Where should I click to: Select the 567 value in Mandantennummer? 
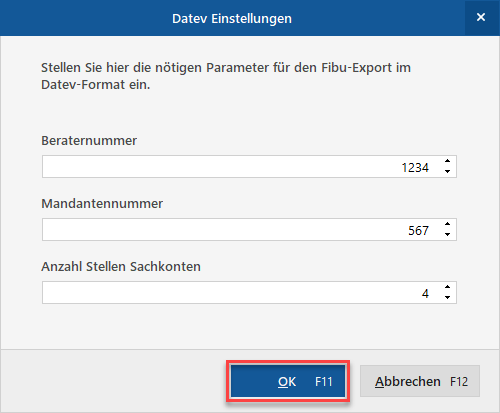418,230
